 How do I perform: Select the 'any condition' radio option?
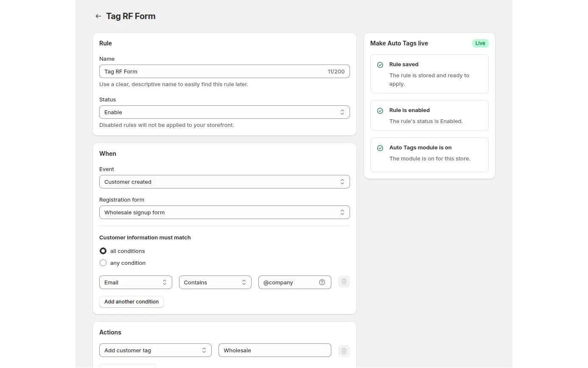click(103, 263)
